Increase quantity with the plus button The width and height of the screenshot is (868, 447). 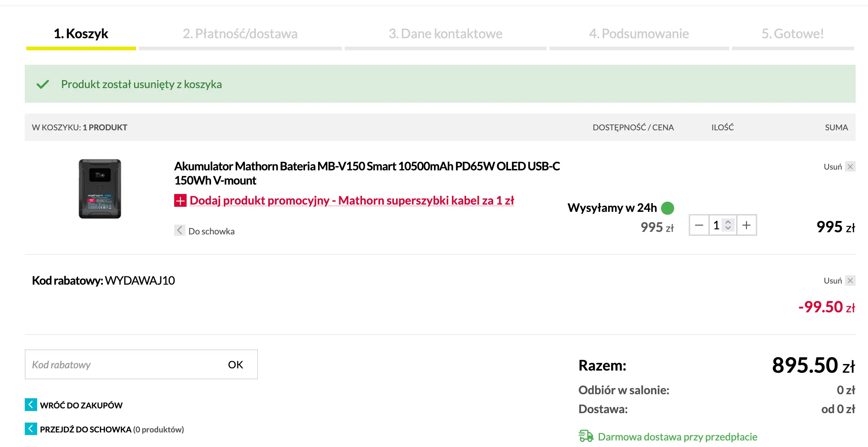pos(746,225)
